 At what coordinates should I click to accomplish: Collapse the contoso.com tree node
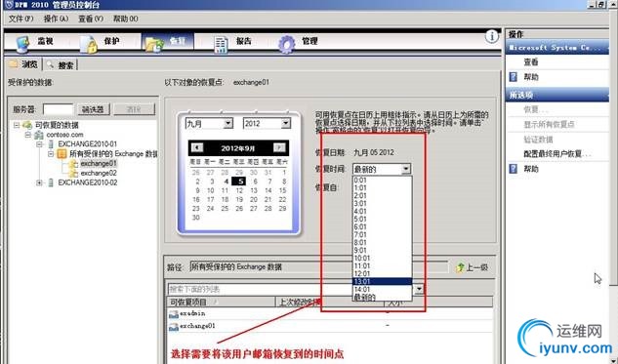click(x=28, y=135)
